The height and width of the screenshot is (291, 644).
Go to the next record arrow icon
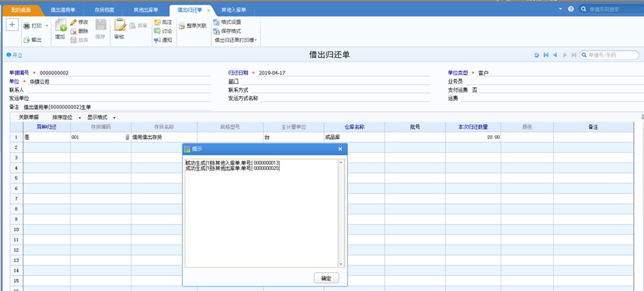[565, 55]
